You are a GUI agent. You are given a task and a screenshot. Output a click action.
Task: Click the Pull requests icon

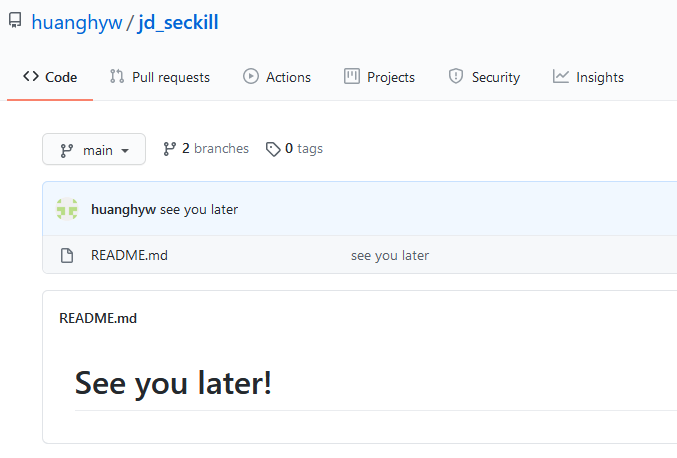point(117,77)
